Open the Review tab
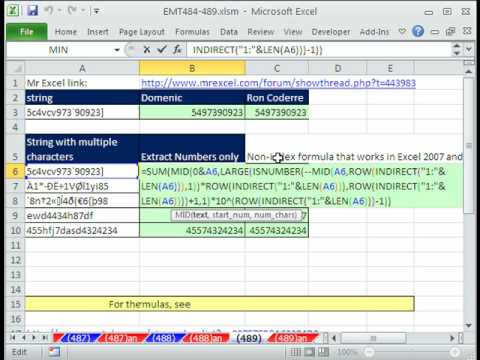The height and width of the screenshot is (360, 480). (x=261, y=32)
